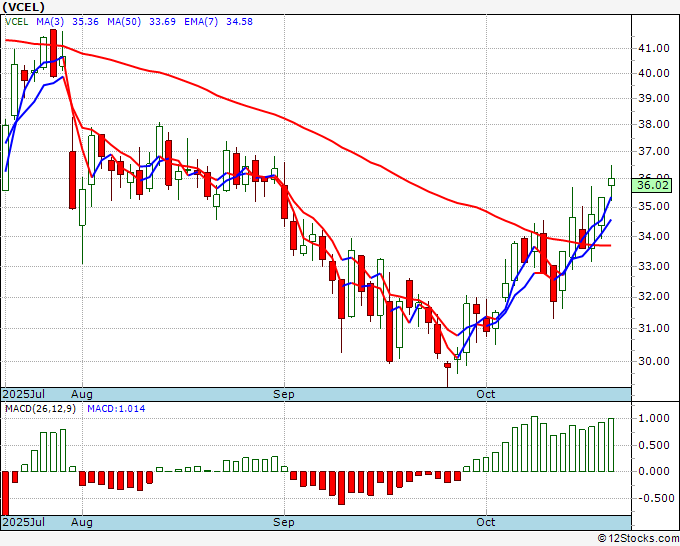Click Aug on price chart date axis
The height and width of the screenshot is (546, 680).
pos(82,394)
